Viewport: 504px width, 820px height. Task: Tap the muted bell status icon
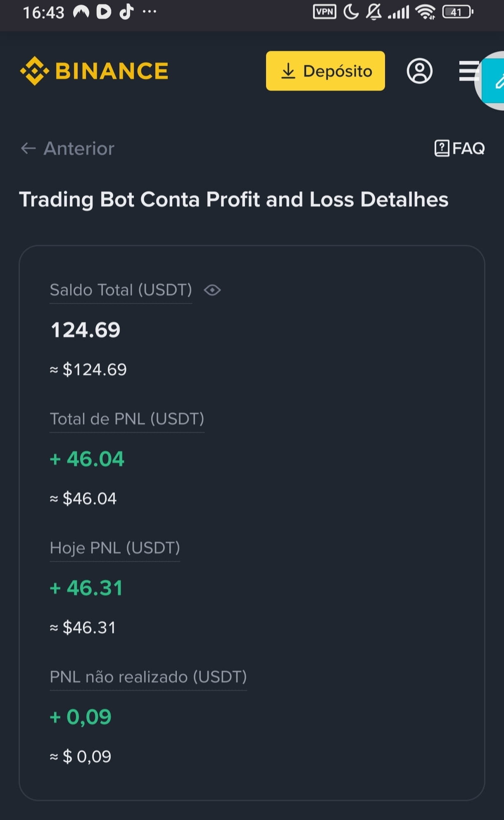tap(374, 12)
